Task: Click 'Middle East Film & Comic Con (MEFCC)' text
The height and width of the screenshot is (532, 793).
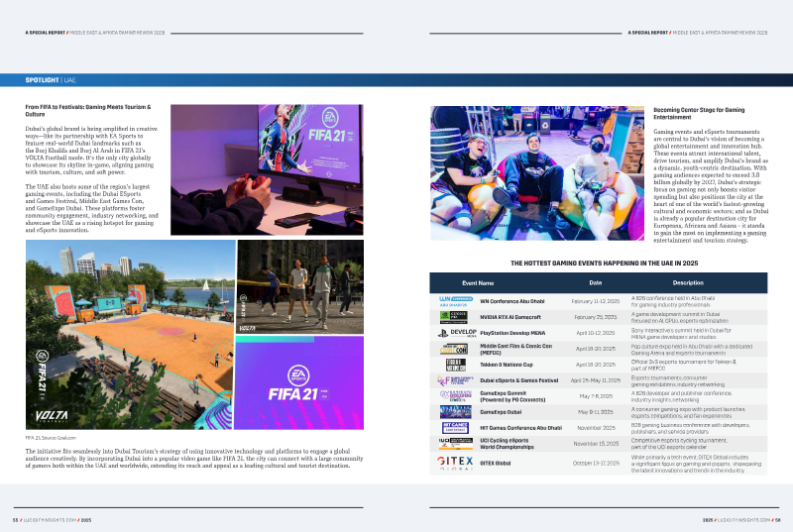Action: [x=515, y=349]
